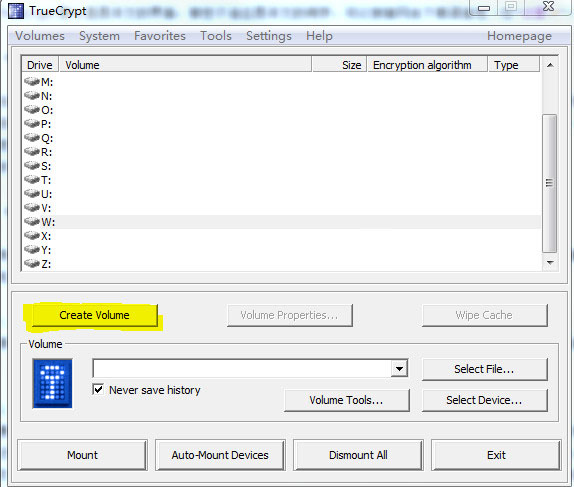
Task: Click the Encryption algorithm column header
Action: (x=428, y=65)
